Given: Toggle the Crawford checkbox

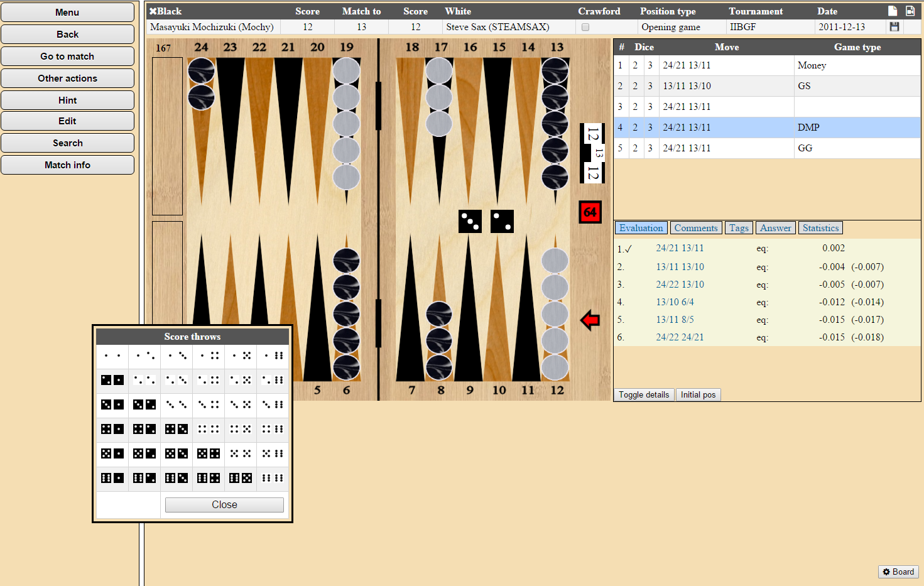Looking at the screenshot, I should click(x=585, y=27).
